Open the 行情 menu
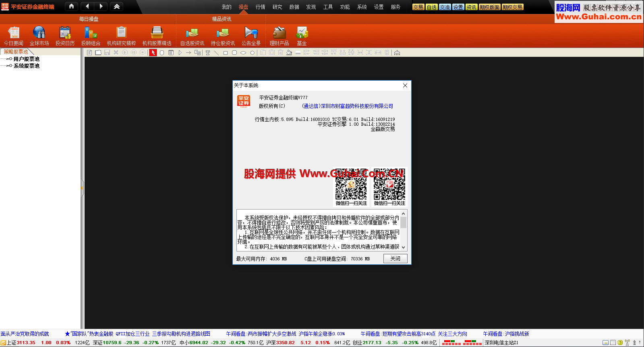This screenshot has width=644, height=347. [x=260, y=7]
